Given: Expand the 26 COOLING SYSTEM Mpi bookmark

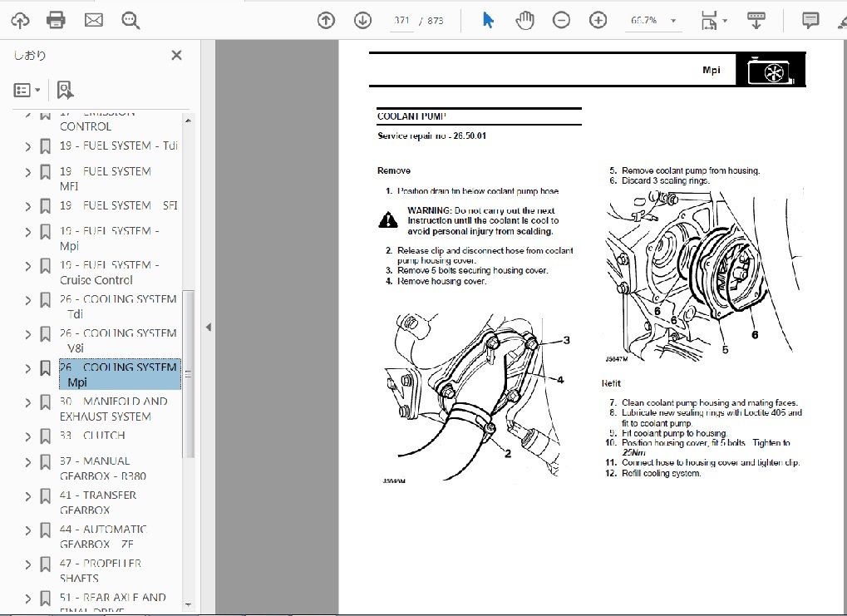Looking at the screenshot, I should point(28,368).
